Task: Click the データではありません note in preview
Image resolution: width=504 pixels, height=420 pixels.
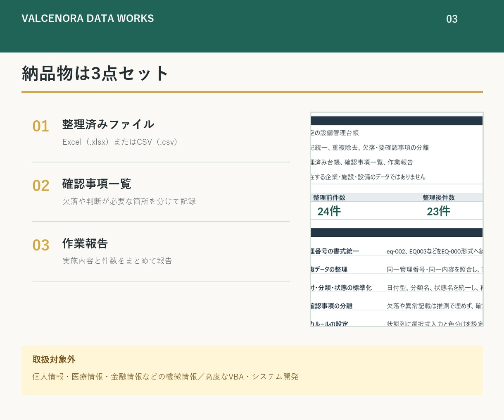Action: [368, 177]
